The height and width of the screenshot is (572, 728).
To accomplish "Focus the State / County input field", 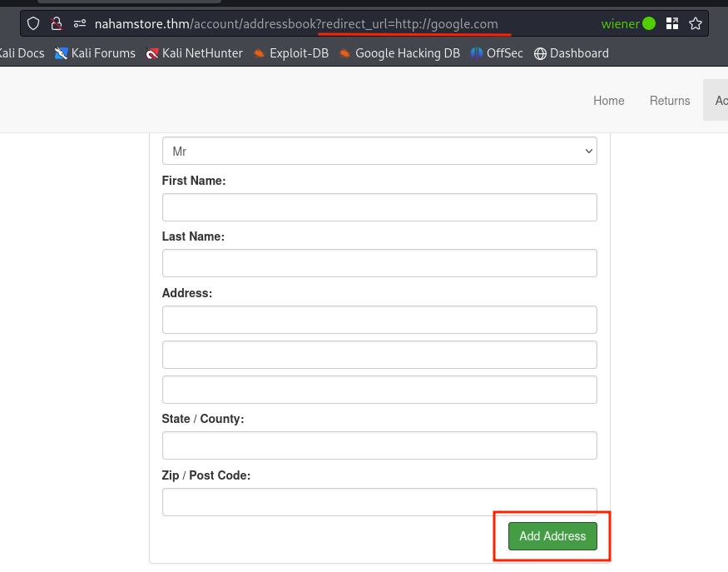I will pyautogui.click(x=379, y=445).
